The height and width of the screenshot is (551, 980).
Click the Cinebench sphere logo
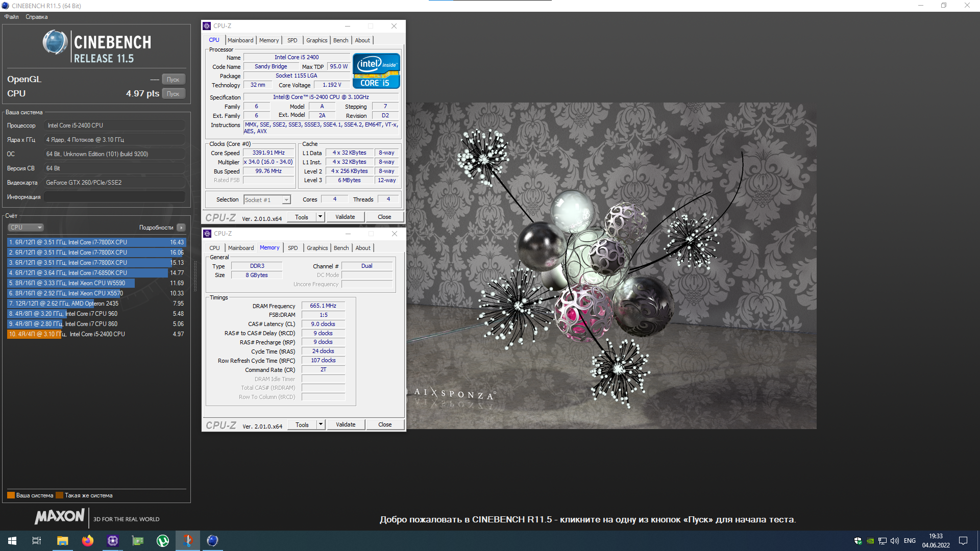pyautogui.click(x=55, y=42)
